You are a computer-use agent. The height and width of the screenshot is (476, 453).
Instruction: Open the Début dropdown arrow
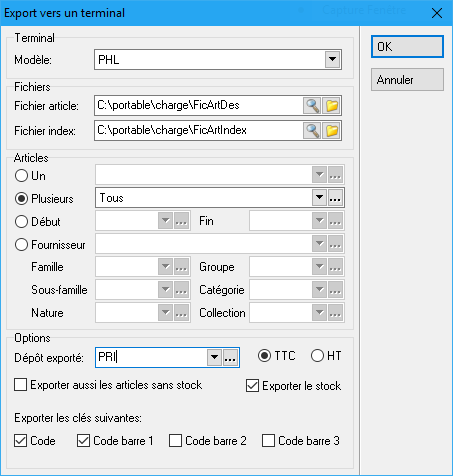click(165, 221)
